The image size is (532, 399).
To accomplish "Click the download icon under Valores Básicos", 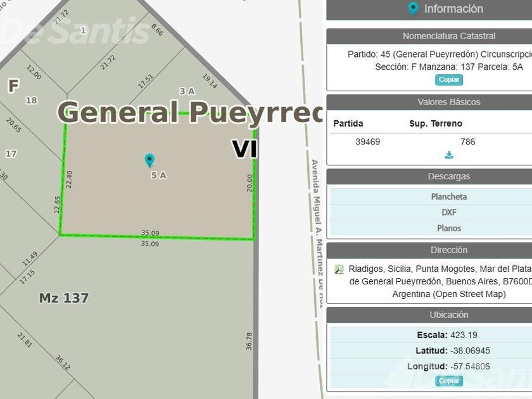I will 449,155.
